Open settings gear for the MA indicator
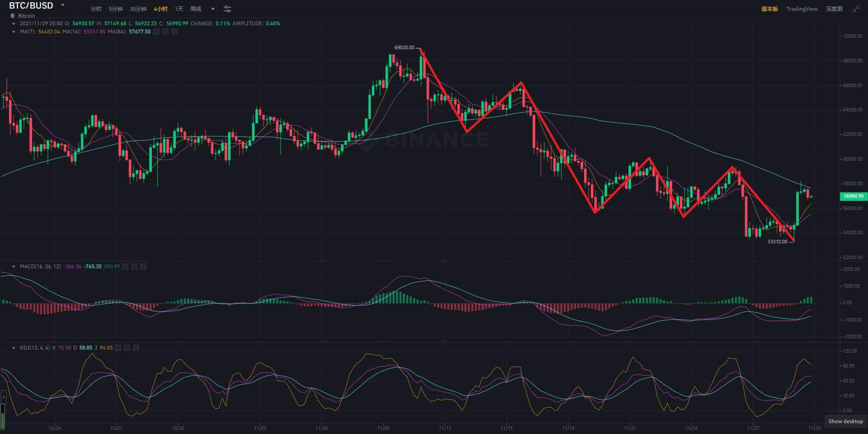 165,32
